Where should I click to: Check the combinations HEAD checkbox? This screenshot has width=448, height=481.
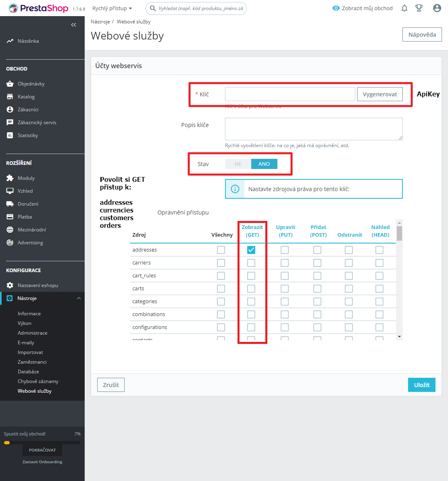(x=379, y=314)
